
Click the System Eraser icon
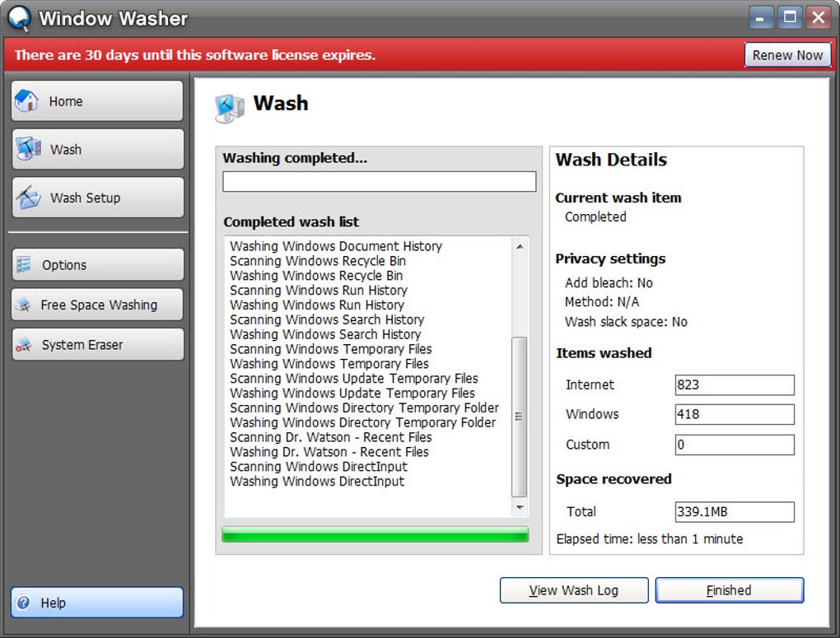coord(24,344)
